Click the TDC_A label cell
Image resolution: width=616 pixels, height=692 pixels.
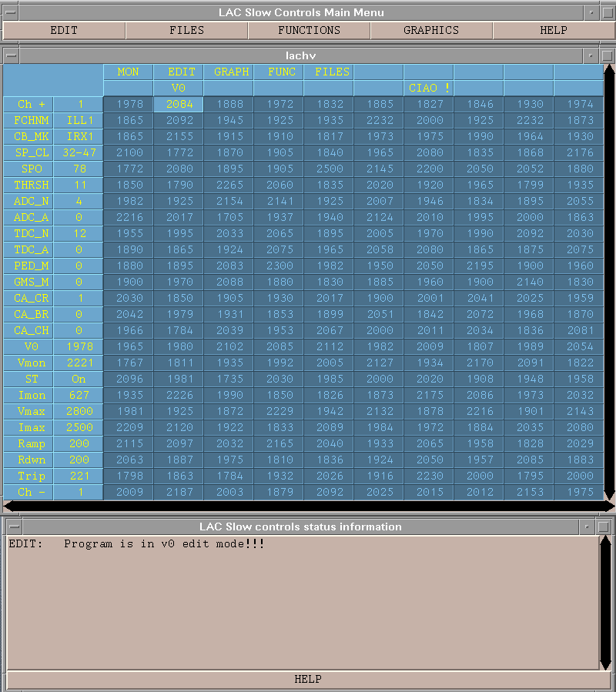(28, 250)
